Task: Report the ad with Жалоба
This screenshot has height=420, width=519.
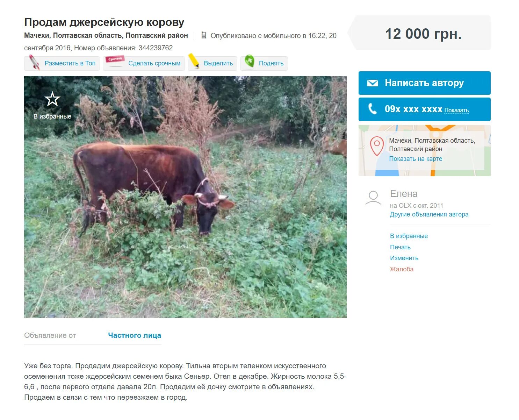Action: [x=402, y=269]
